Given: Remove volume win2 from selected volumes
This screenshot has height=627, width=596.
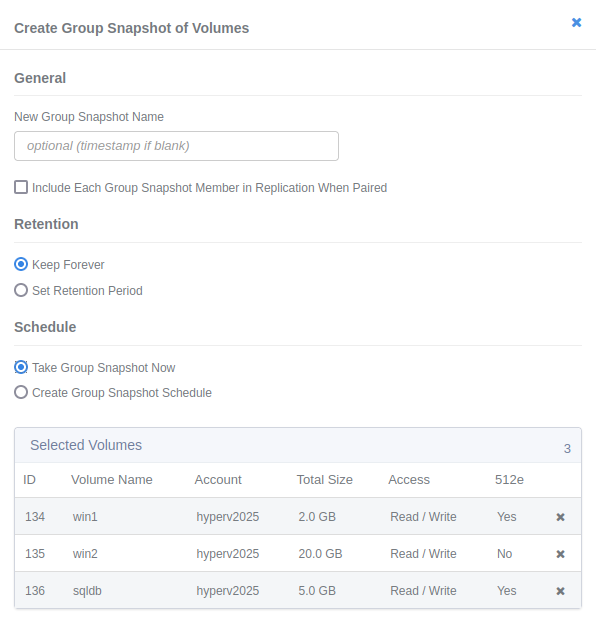Looking at the screenshot, I should pyautogui.click(x=560, y=554).
